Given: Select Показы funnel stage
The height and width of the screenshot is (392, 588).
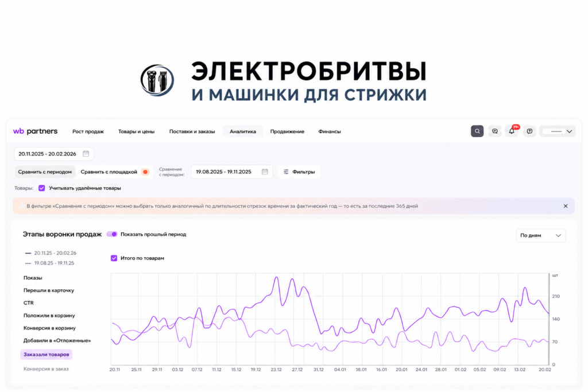Looking at the screenshot, I should coord(33,278).
